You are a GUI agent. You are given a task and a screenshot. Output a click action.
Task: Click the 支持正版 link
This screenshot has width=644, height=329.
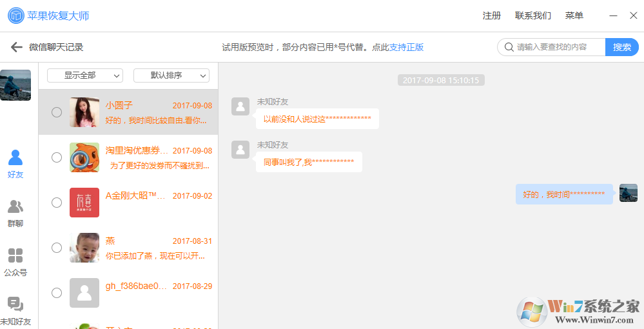click(x=406, y=47)
